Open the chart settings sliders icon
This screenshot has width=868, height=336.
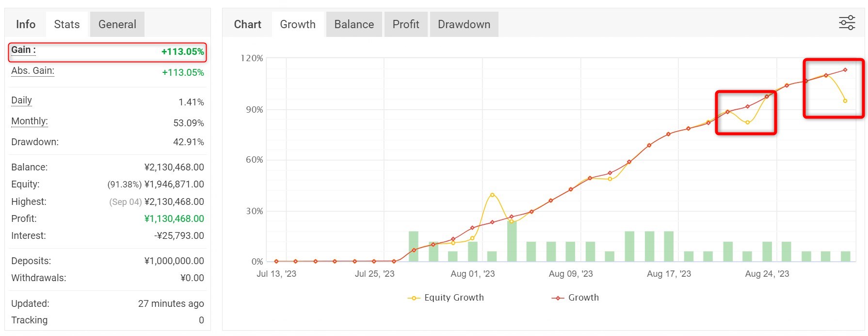pos(847,23)
